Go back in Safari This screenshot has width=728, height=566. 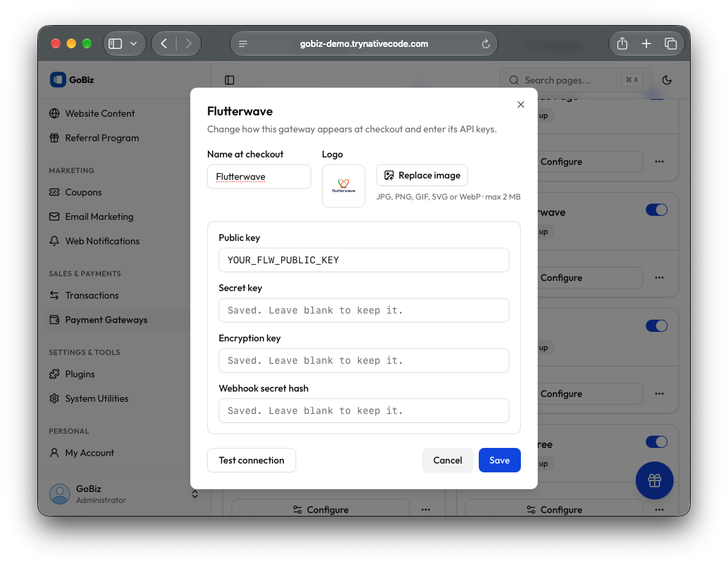tap(164, 43)
